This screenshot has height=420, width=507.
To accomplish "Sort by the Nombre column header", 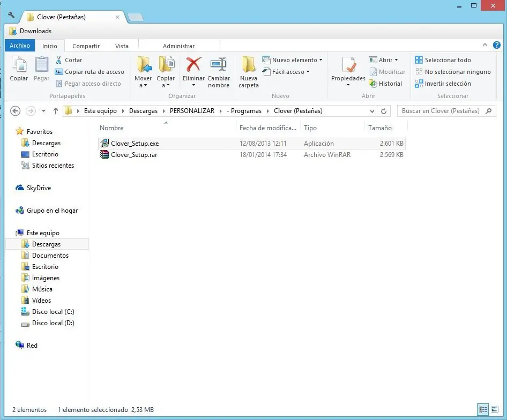I will (167, 128).
